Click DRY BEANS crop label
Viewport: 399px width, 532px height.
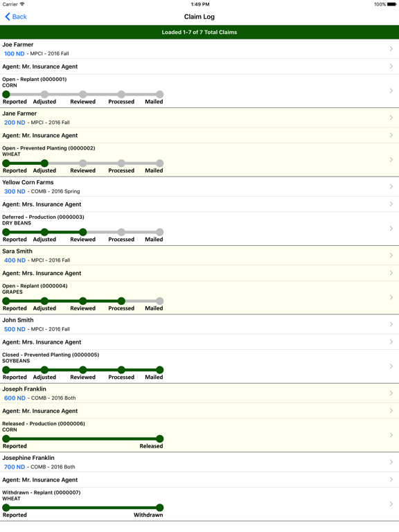17,223
